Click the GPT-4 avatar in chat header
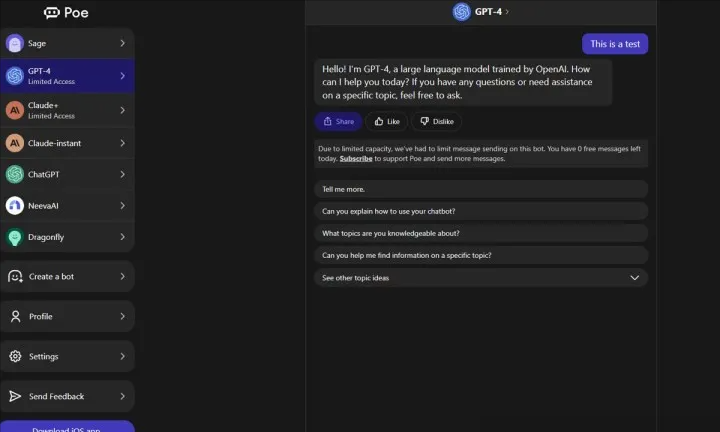 (461, 12)
